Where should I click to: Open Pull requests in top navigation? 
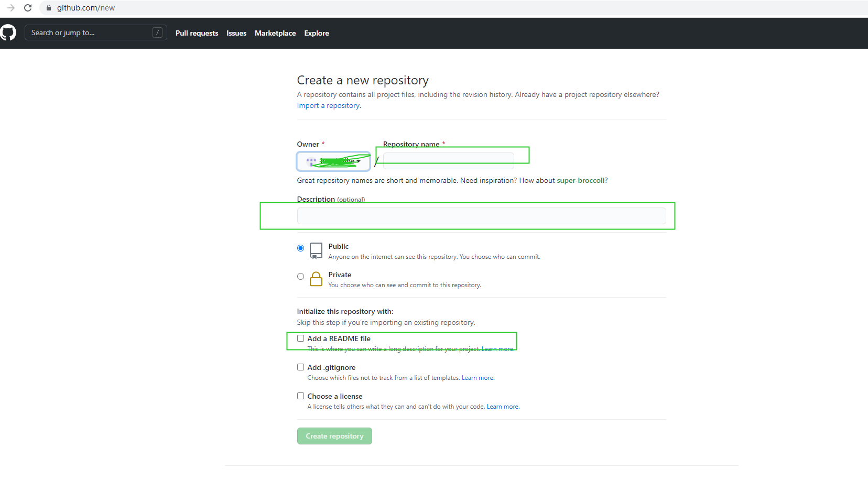click(x=197, y=33)
